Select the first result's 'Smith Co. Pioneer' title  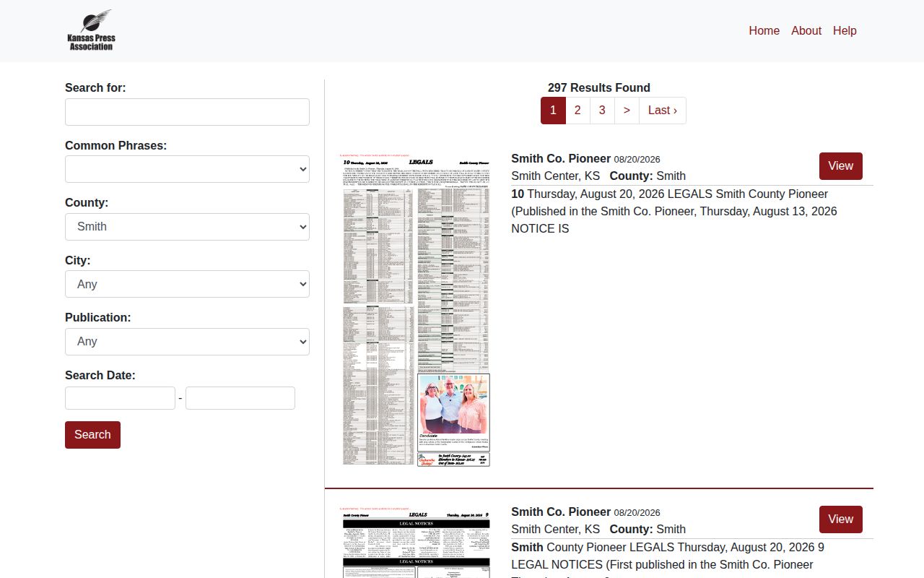click(561, 158)
